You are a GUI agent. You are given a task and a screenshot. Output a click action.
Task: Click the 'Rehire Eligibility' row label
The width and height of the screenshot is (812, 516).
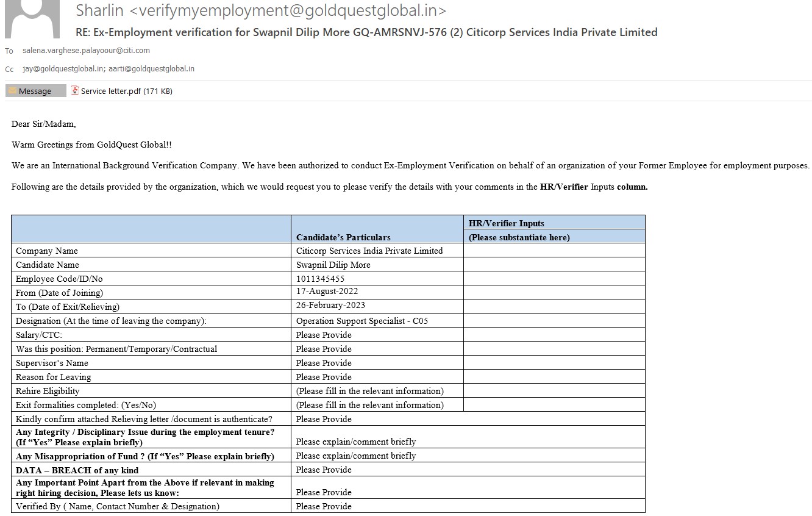[x=48, y=391]
